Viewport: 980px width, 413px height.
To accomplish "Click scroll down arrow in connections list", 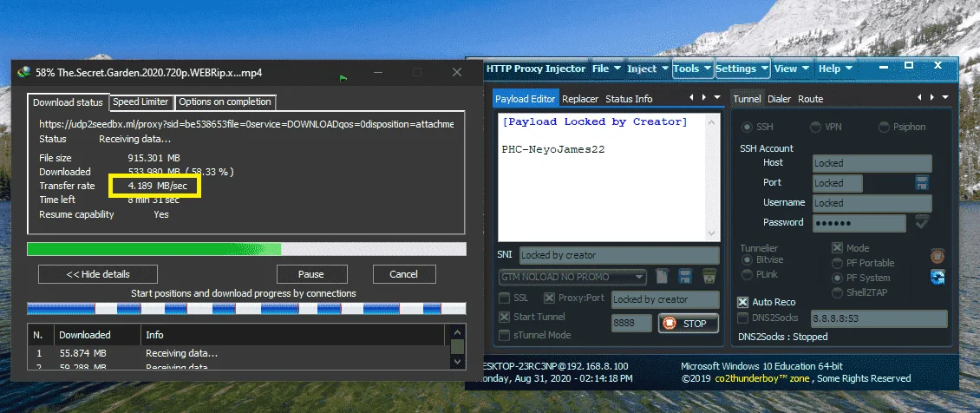I will click(x=458, y=361).
